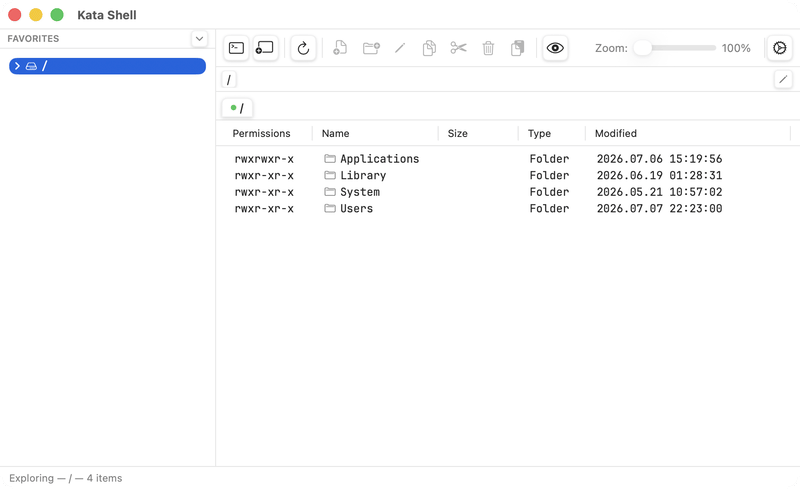800x489 pixels.
Task: Click Folder type in Applications row
Action: 549,159
